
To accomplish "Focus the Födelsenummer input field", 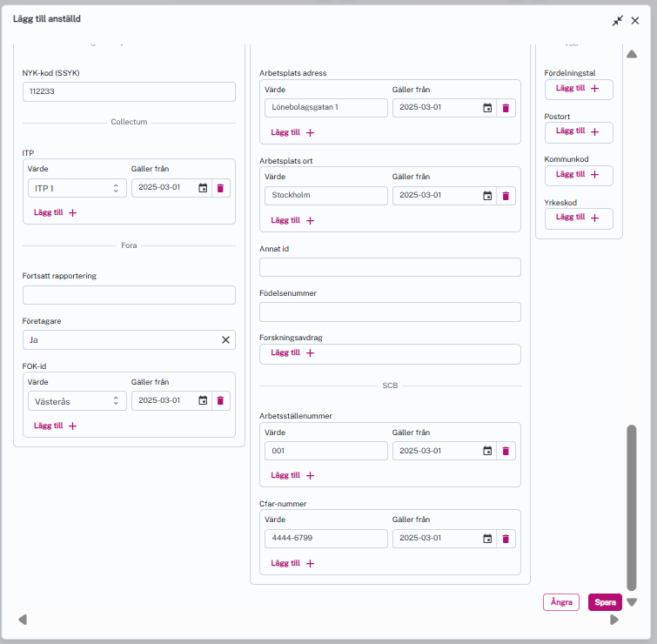I will point(390,312).
